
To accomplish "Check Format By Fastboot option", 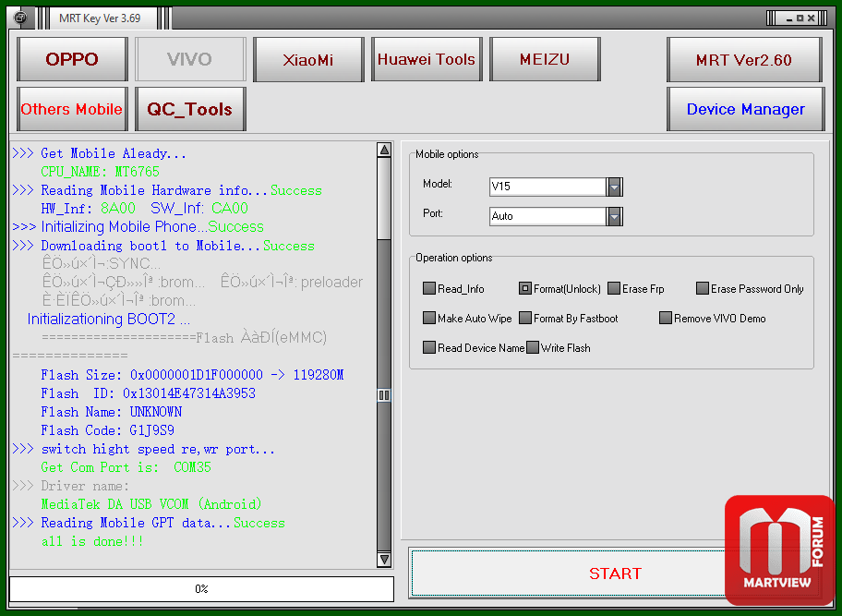I will click(x=525, y=318).
